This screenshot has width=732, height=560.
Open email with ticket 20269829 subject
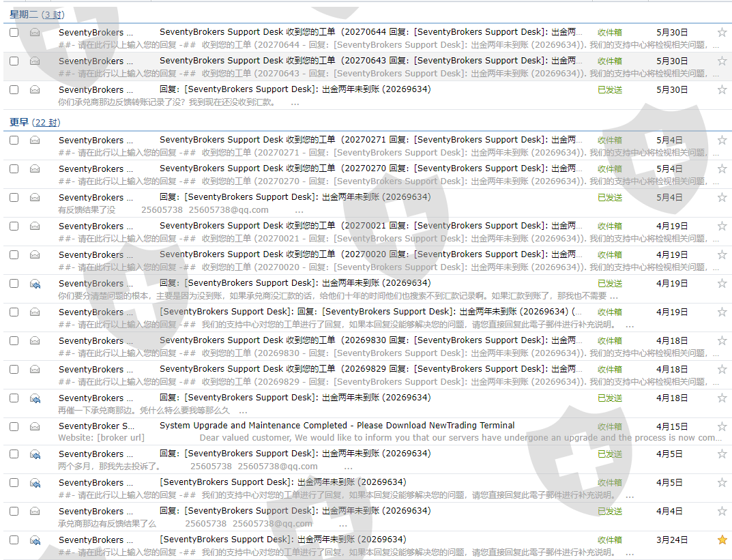tap(370, 368)
